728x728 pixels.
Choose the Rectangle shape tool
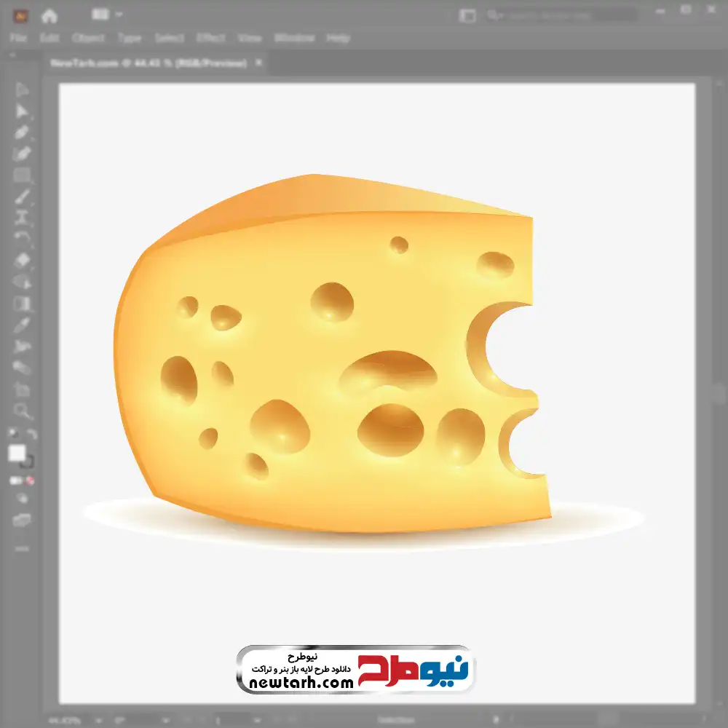click(22, 175)
